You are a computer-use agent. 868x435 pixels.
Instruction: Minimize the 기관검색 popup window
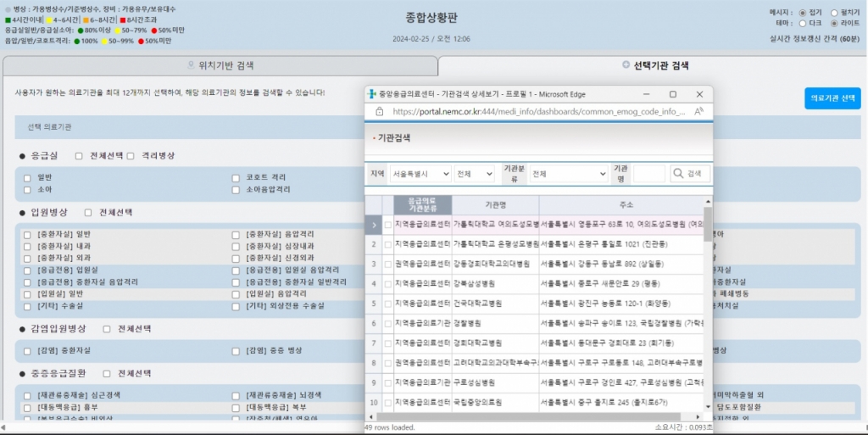point(646,94)
